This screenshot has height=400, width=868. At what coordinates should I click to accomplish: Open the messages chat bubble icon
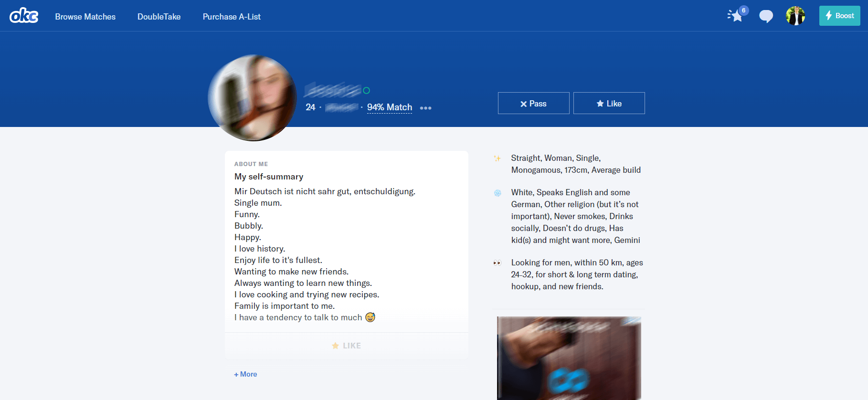click(x=766, y=16)
